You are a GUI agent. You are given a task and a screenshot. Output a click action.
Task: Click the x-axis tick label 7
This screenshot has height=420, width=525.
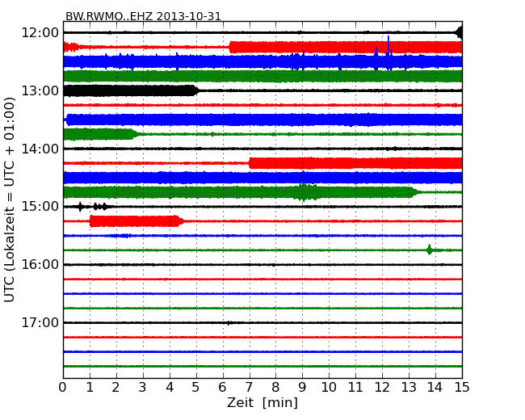pyautogui.click(x=249, y=388)
